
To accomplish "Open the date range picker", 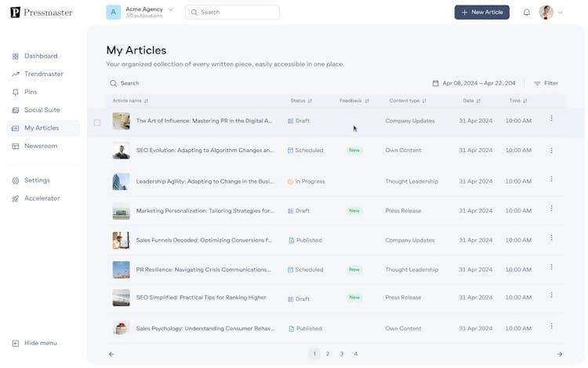I will [474, 83].
